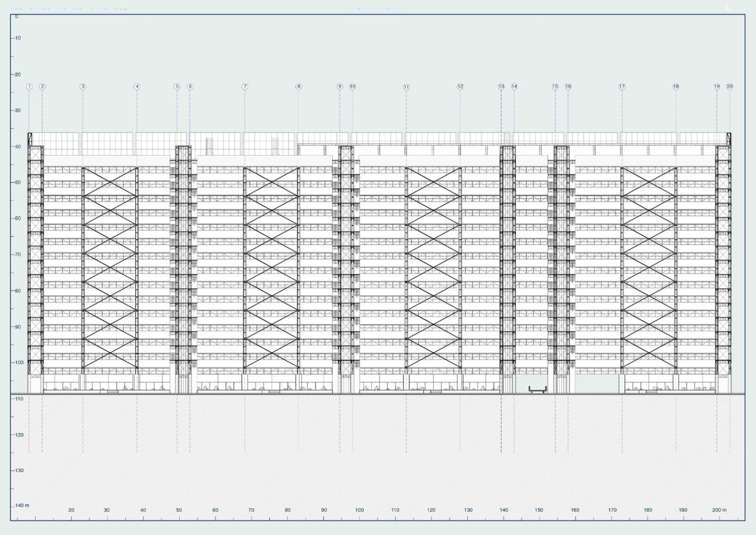This screenshot has width=756, height=535.
Task: Click the L icon in top-right corner
Action: pyautogui.click(x=728, y=7)
